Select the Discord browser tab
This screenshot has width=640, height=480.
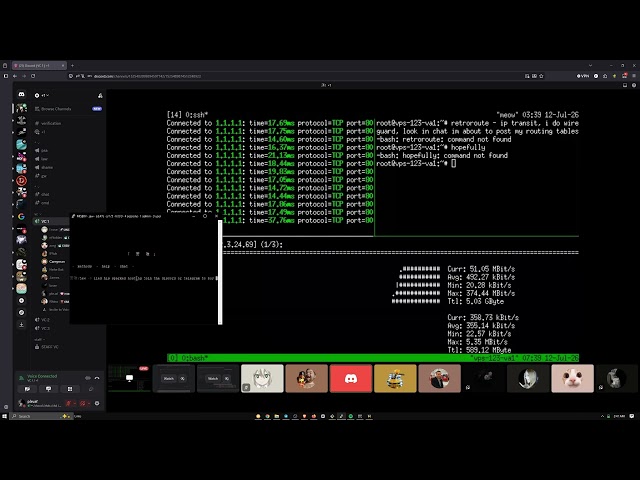(39, 65)
